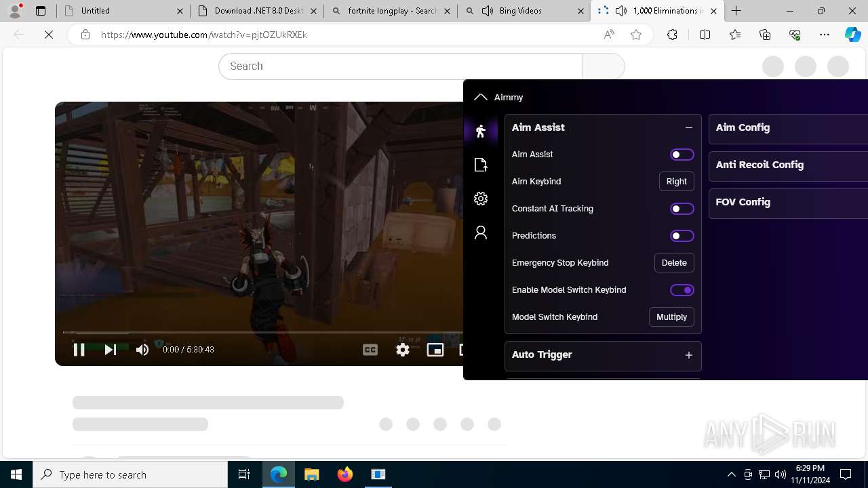This screenshot has height=488, width=868.
Task: Open Edge split screen view
Action: pyautogui.click(x=705, y=35)
